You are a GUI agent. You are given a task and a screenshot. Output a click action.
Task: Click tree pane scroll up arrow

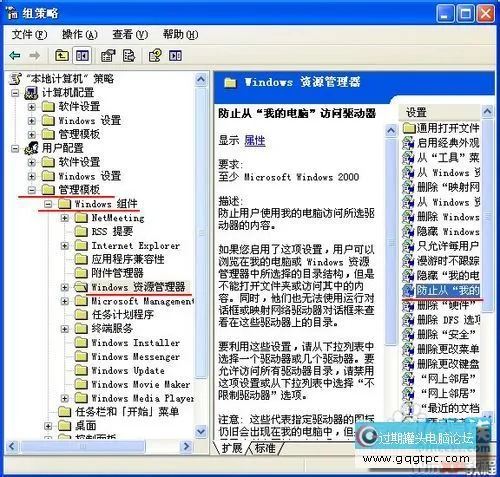click(201, 80)
